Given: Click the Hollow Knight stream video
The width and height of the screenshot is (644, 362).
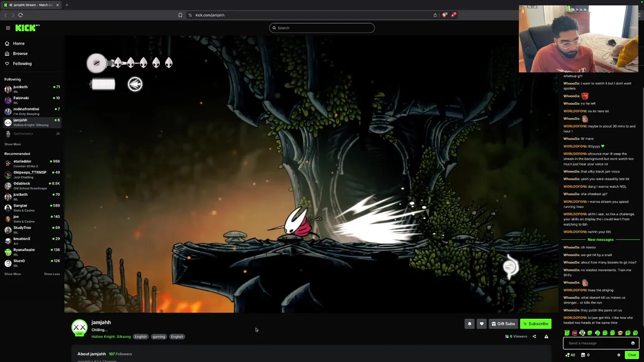Looking at the screenshot, I should point(311,174).
